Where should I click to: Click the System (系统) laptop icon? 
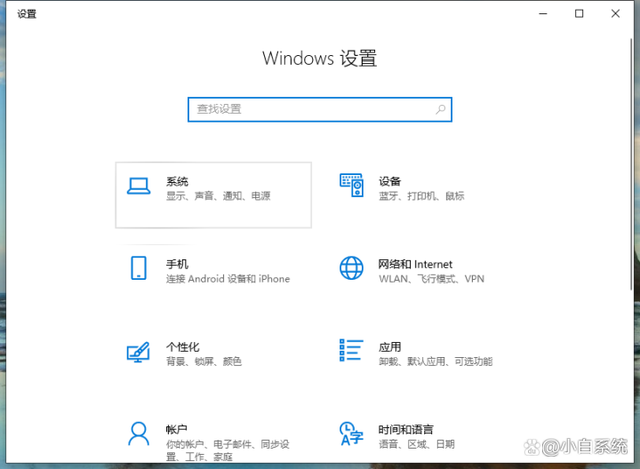[138, 186]
